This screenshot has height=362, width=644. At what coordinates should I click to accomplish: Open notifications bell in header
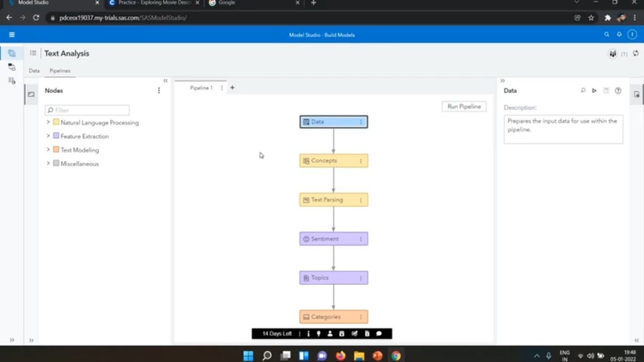click(619, 35)
